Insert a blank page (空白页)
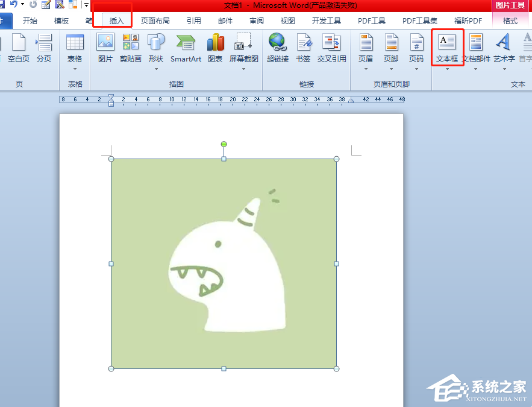This screenshot has width=532, height=407. 19,48
